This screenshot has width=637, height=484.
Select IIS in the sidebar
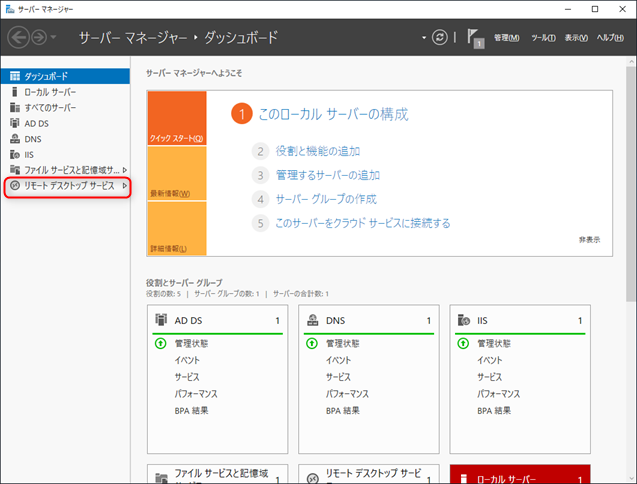click(65, 154)
